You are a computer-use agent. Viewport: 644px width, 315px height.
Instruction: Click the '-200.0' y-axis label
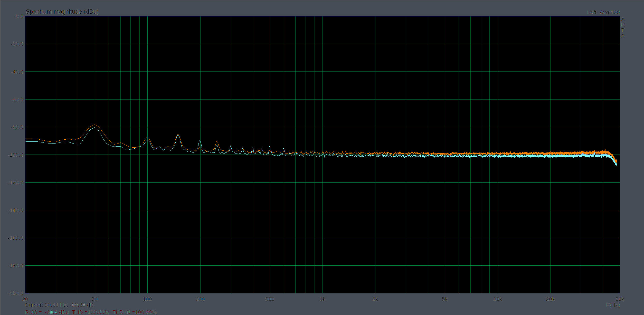point(16,293)
